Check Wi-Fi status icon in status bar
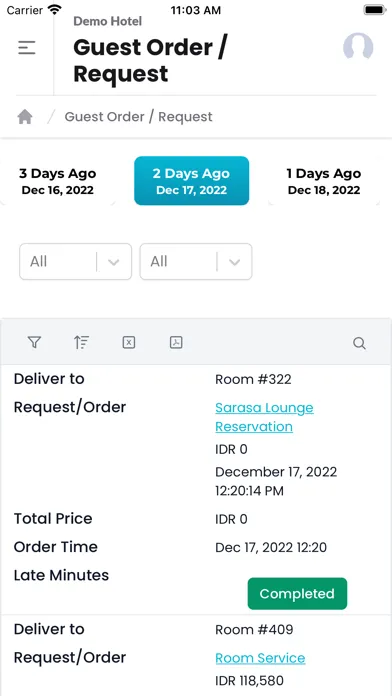Viewport: 392px width, 696px height. click(x=55, y=10)
